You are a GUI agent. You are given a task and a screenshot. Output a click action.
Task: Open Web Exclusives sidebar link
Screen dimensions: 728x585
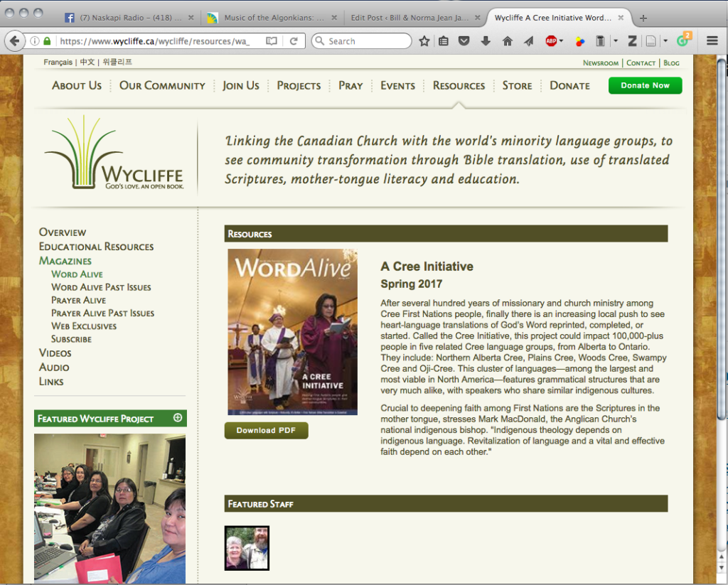coord(84,326)
